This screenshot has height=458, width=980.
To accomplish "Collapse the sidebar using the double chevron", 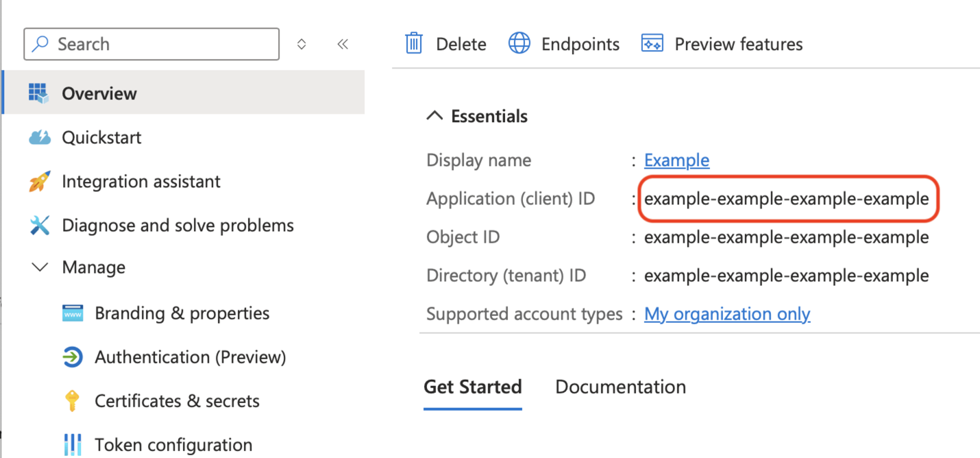I will [x=343, y=43].
